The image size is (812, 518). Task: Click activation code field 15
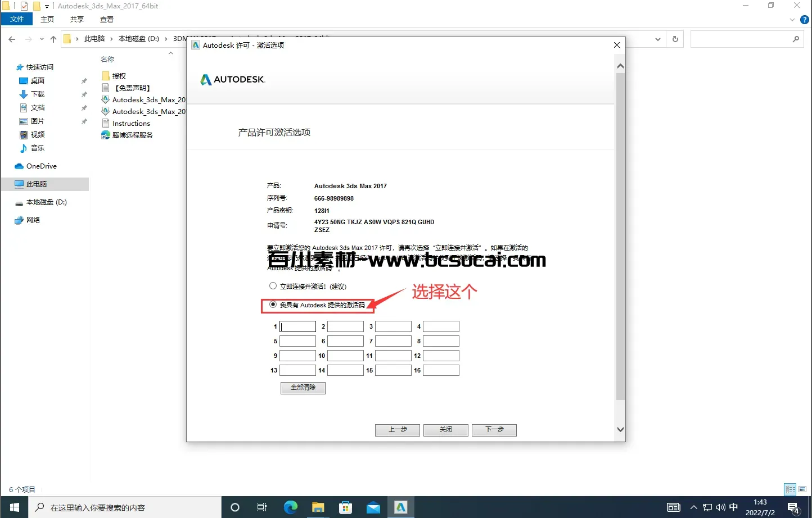click(393, 370)
